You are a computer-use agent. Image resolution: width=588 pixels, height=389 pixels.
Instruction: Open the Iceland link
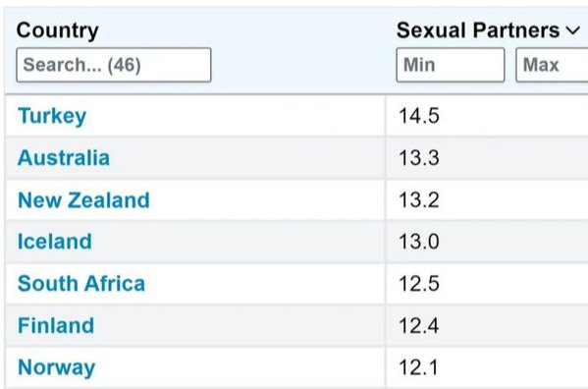click(55, 242)
